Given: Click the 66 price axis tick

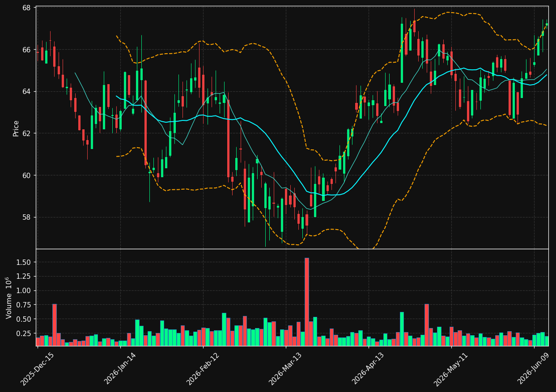Looking at the screenshot, I should tap(26, 50).
